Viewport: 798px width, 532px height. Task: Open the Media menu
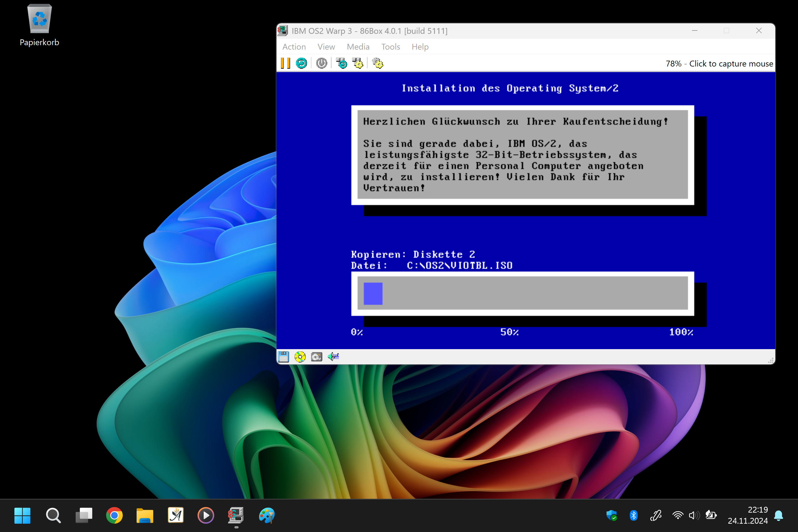358,47
